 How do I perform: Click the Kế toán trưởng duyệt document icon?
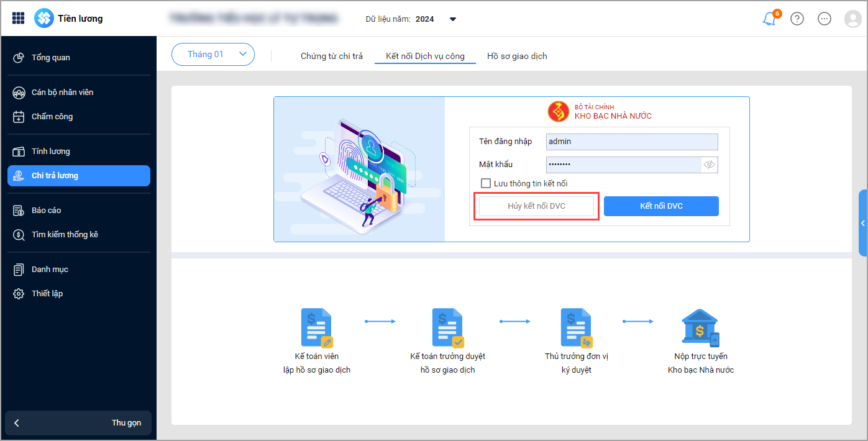[448, 327]
